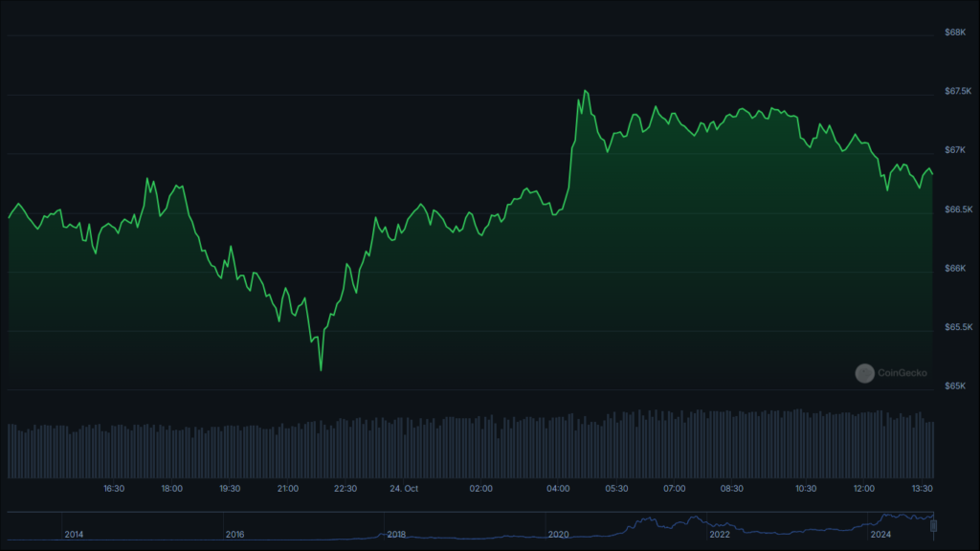Click the 13:30 time axis label
Screen dimensions: 980x551
(x=922, y=489)
